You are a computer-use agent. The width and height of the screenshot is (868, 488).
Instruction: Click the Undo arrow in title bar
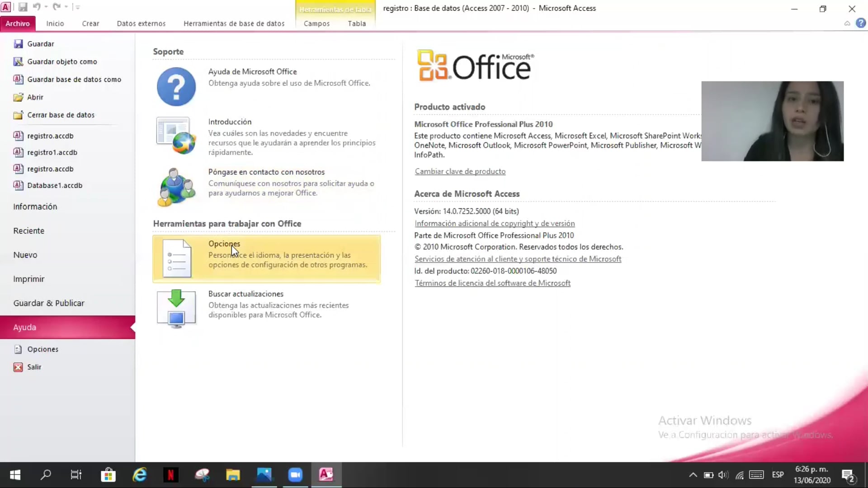click(x=36, y=7)
